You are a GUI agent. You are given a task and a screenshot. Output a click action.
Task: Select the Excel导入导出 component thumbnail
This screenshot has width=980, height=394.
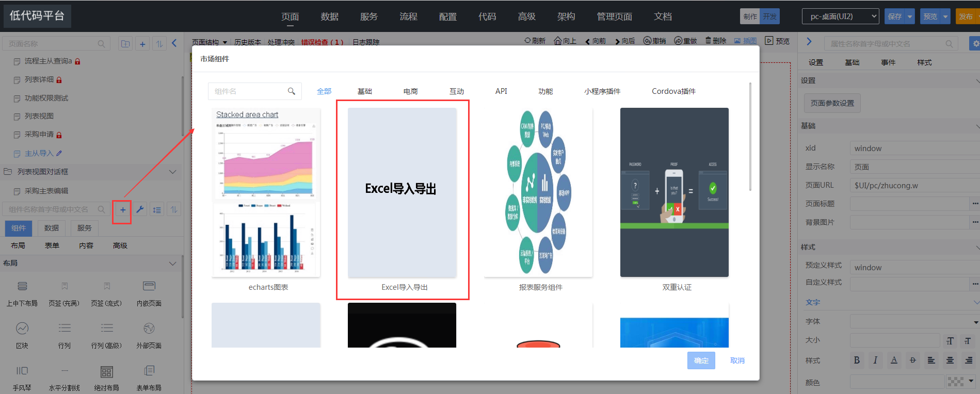[x=402, y=192]
